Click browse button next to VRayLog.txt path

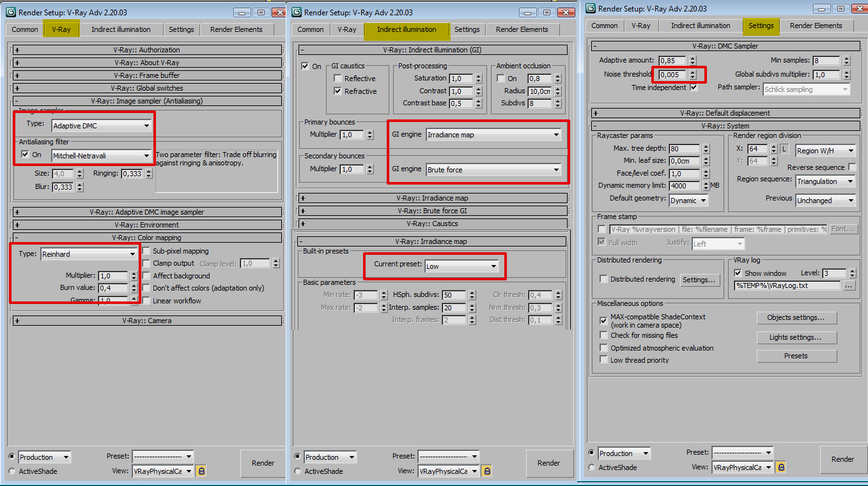(x=849, y=285)
